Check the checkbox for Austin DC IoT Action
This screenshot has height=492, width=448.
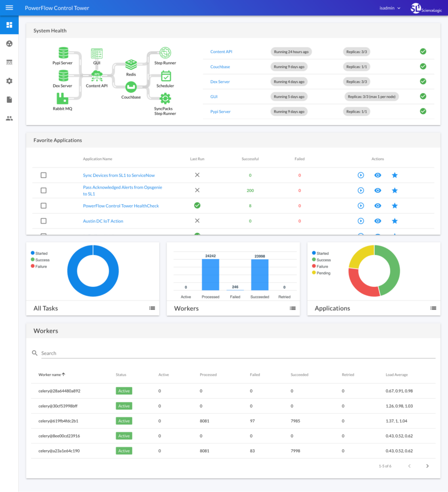[x=43, y=221]
